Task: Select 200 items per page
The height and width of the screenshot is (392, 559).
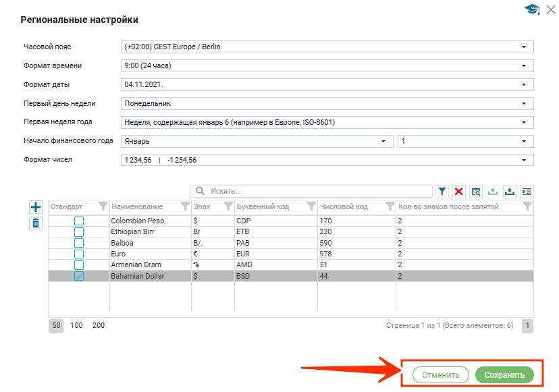Action: [99, 325]
